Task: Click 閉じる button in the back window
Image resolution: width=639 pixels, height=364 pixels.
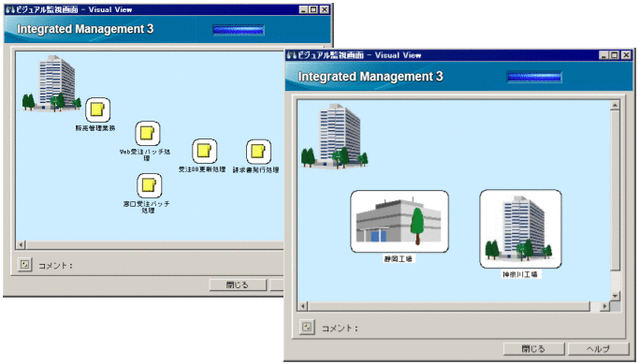Action: pyautogui.click(x=238, y=284)
